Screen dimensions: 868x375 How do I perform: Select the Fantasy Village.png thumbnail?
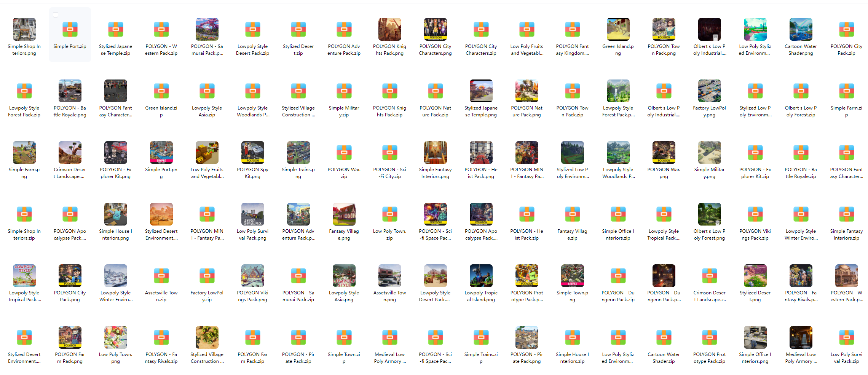[344, 214]
